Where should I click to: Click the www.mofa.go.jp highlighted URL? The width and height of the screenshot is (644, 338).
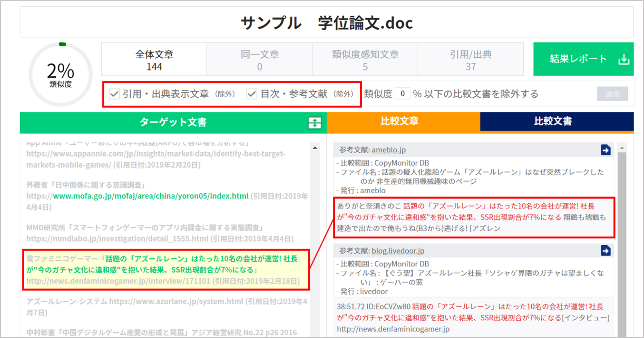(x=151, y=196)
